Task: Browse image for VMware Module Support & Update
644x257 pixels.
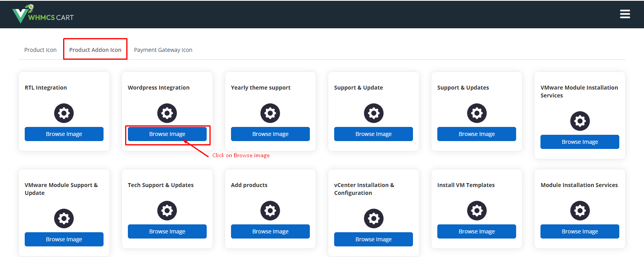Action: pyautogui.click(x=64, y=239)
